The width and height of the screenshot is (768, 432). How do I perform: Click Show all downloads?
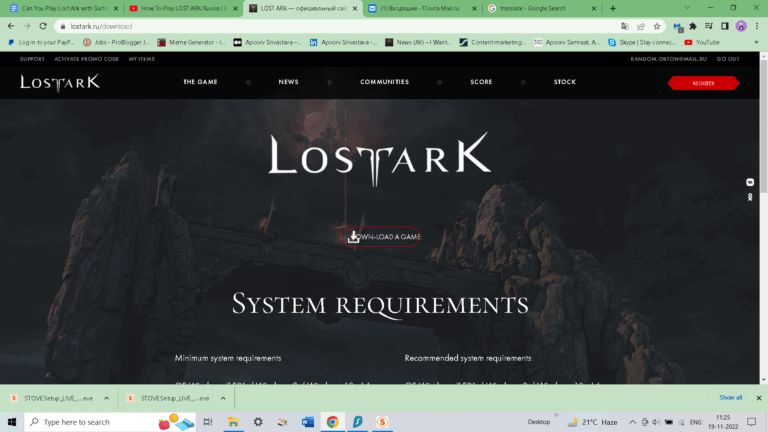click(x=730, y=398)
